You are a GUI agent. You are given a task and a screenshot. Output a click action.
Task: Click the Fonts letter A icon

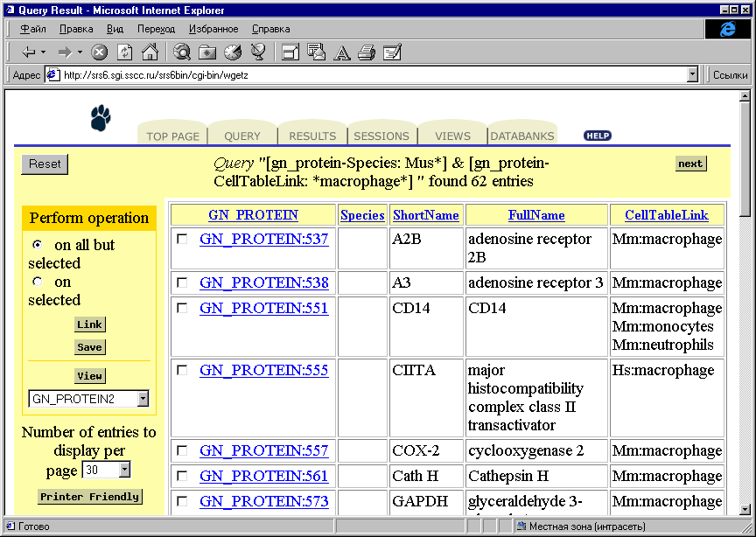pyautogui.click(x=342, y=52)
